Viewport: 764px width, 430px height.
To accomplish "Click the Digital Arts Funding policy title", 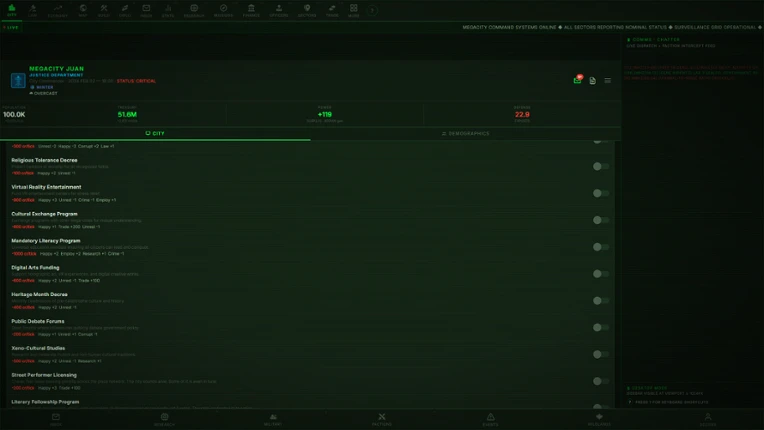I will click(x=35, y=267).
